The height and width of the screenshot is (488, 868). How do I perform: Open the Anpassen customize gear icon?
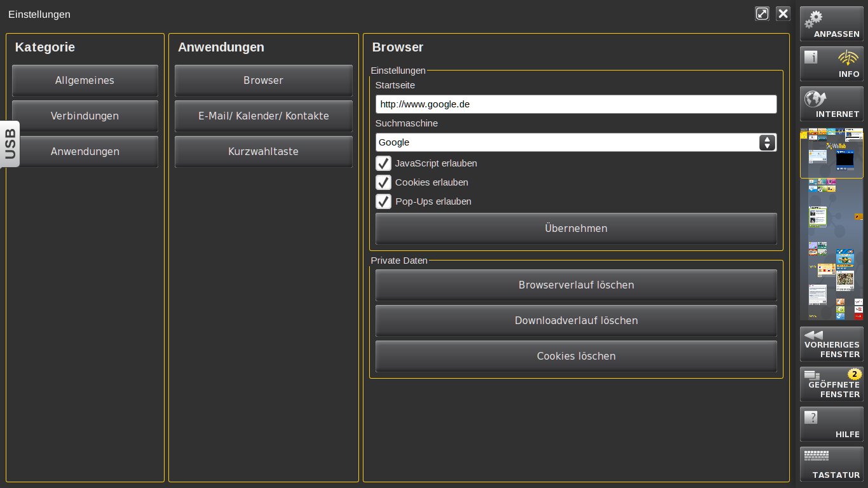point(831,24)
